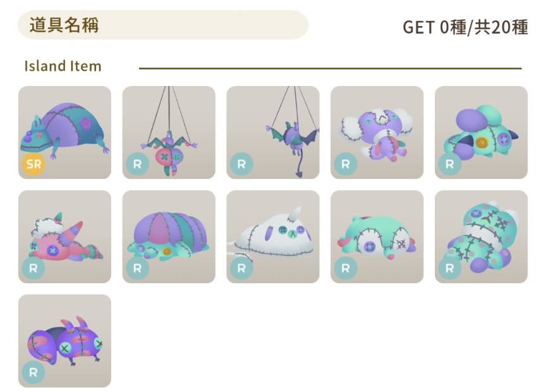
Task: Select the hanging bat with devil tail item
Action: [x=273, y=132]
